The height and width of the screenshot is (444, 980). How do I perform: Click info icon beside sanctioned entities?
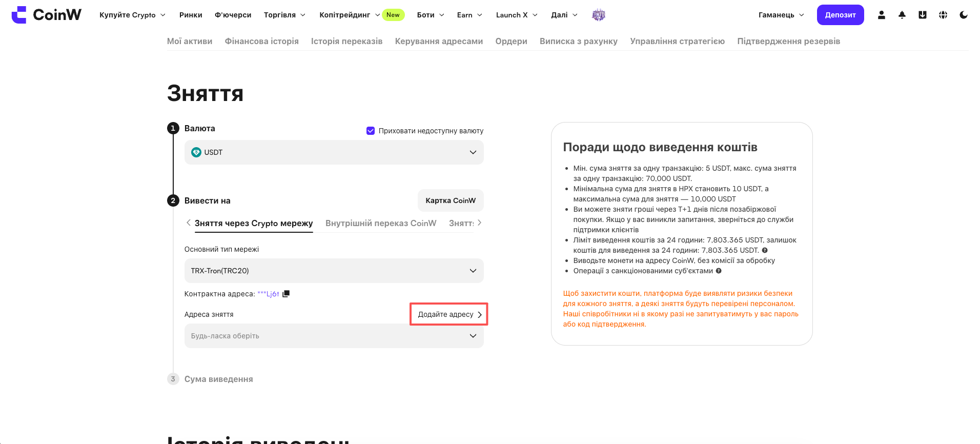point(719,271)
